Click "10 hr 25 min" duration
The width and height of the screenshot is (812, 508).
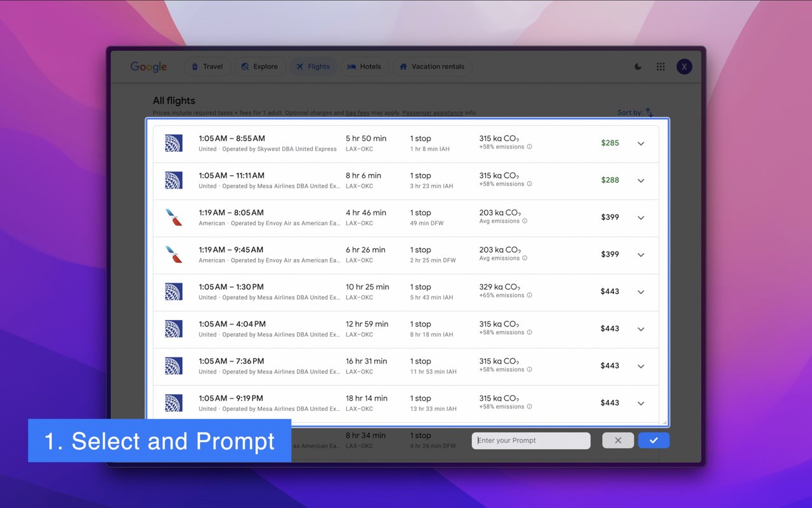tap(368, 287)
